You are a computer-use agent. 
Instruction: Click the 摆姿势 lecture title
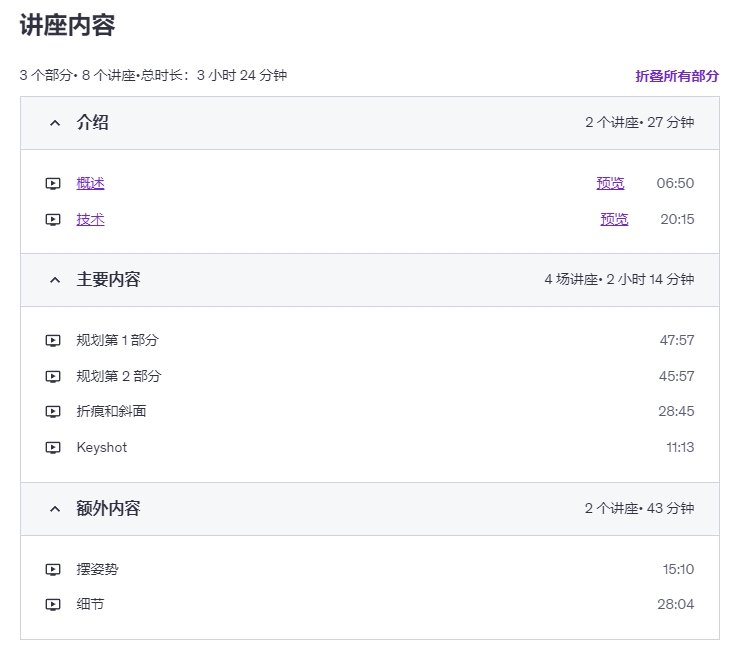point(98,569)
